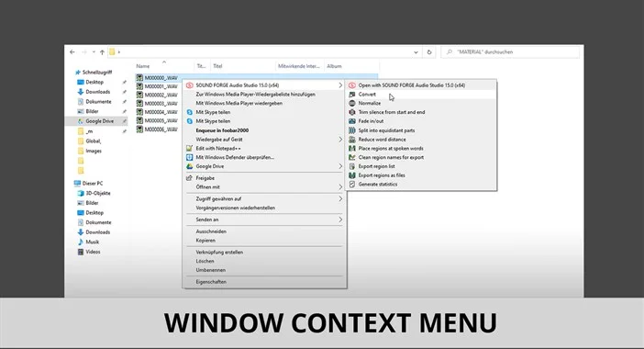Select Edit with Notepad++
The image size is (644, 349).
point(264,149)
